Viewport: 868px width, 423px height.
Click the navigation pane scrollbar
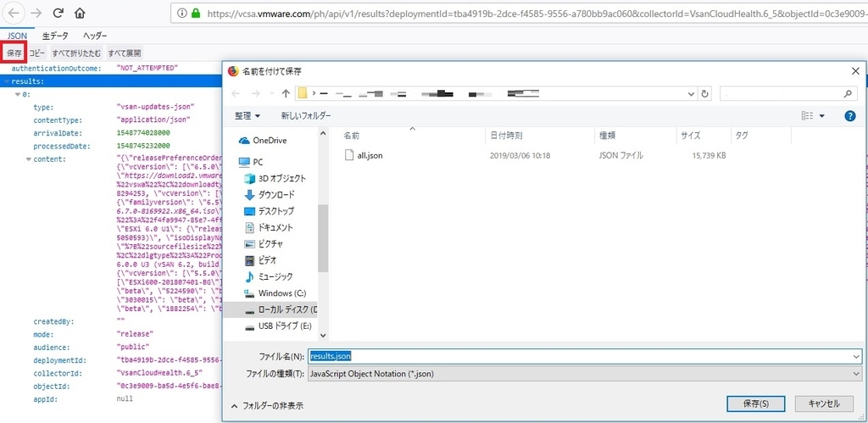(323, 238)
